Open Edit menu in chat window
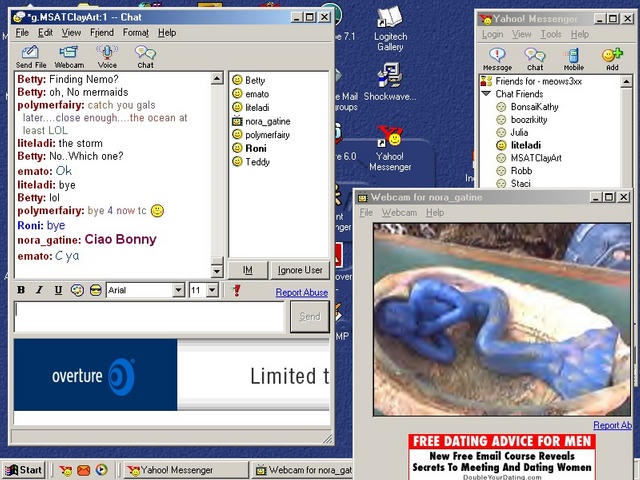The width and height of the screenshot is (640, 480). 45,33
